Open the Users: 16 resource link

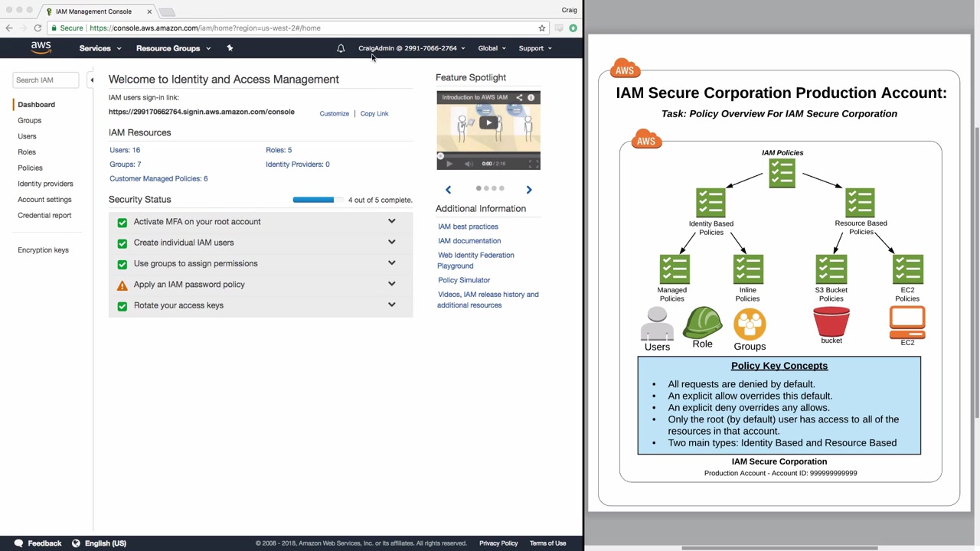pyautogui.click(x=125, y=150)
